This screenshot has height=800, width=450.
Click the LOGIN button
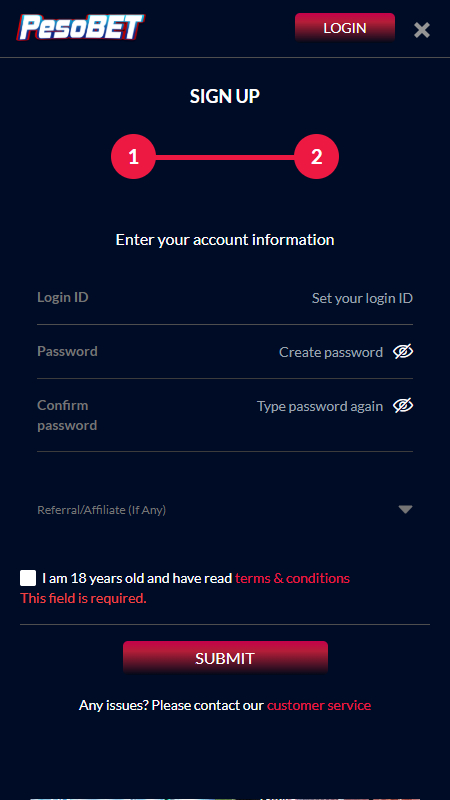point(345,28)
